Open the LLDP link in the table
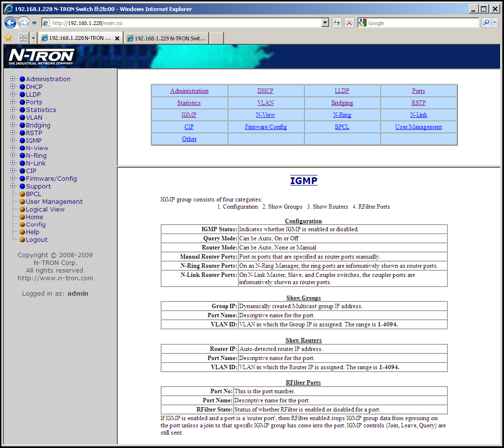The height and width of the screenshot is (448, 504). pyautogui.click(x=342, y=91)
